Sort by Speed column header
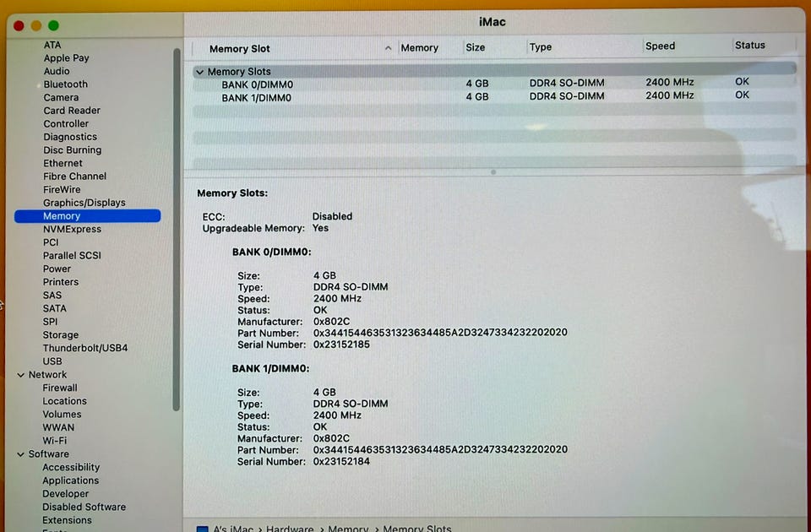The width and height of the screenshot is (811, 532). [660, 46]
